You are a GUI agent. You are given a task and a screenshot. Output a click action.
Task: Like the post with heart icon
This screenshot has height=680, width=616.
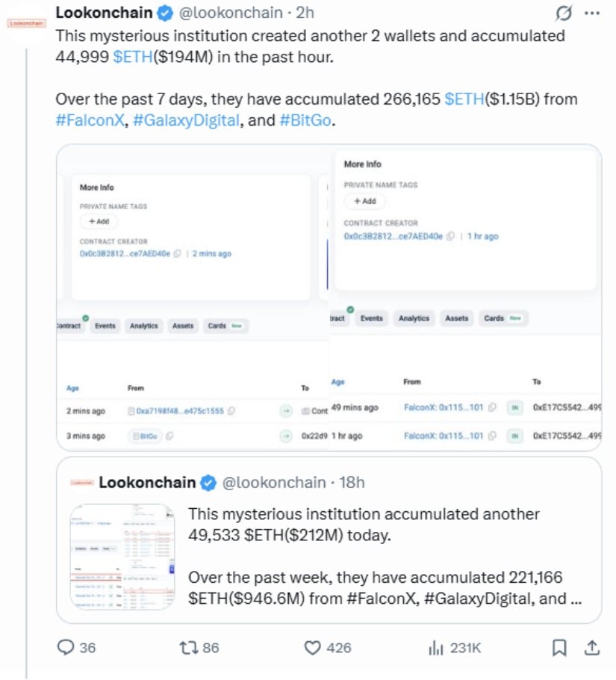pyautogui.click(x=312, y=648)
